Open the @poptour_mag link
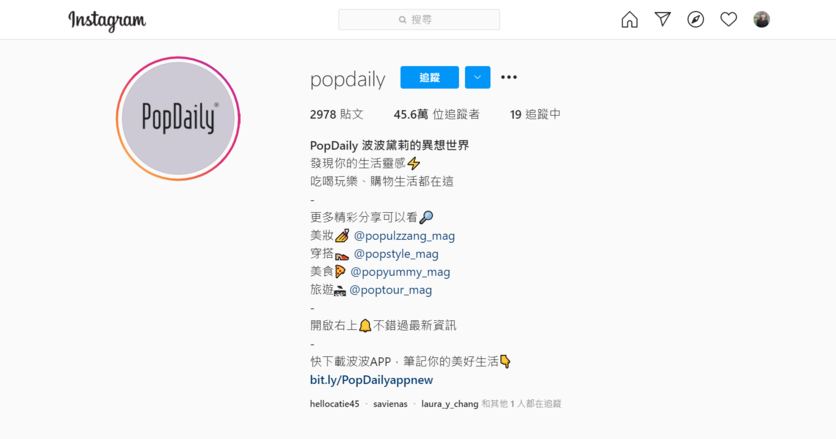This screenshot has width=836, height=439. pyautogui.click(x=390, y=290)
